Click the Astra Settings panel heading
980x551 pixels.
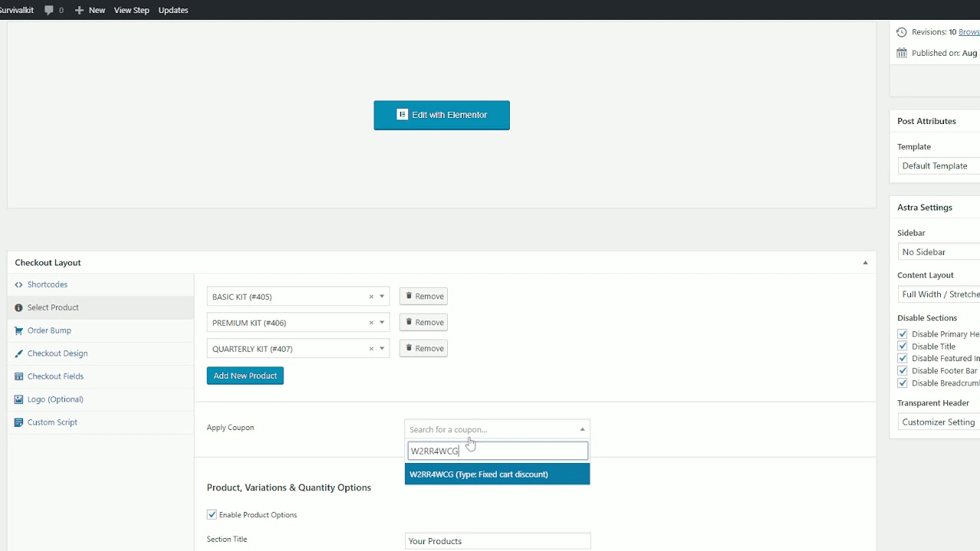point(925,207)
